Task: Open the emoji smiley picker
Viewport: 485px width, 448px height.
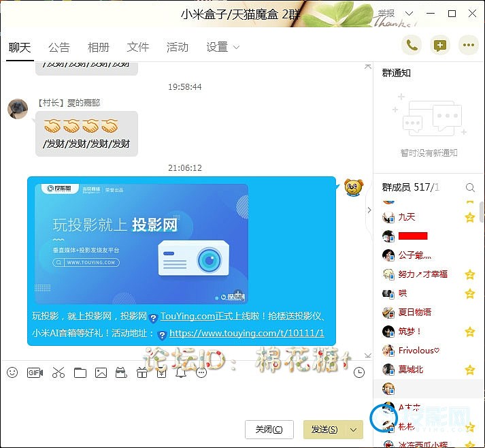Action: (12, 372)
